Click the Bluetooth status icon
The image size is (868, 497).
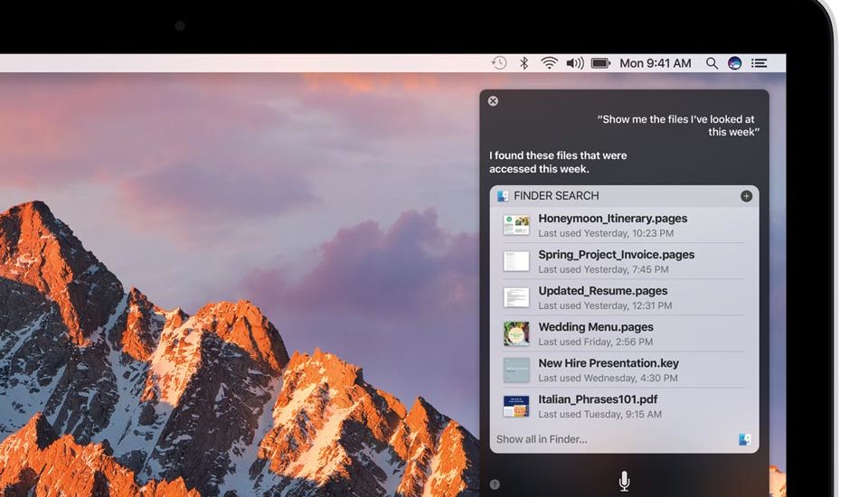[x=524, y=63]
